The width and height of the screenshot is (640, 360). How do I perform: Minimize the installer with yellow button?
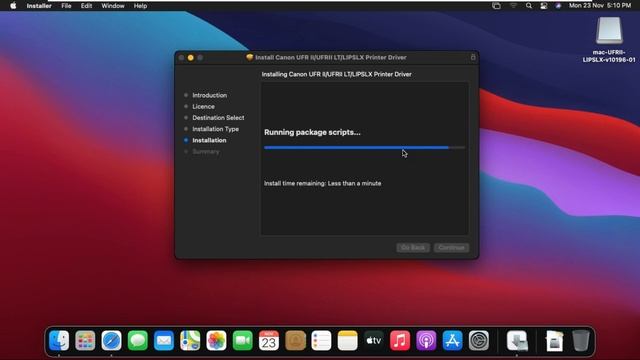(191, 58)
